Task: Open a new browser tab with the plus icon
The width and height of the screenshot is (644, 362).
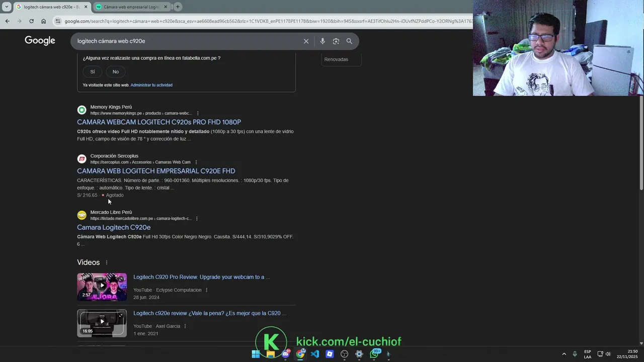Action: 178,7
